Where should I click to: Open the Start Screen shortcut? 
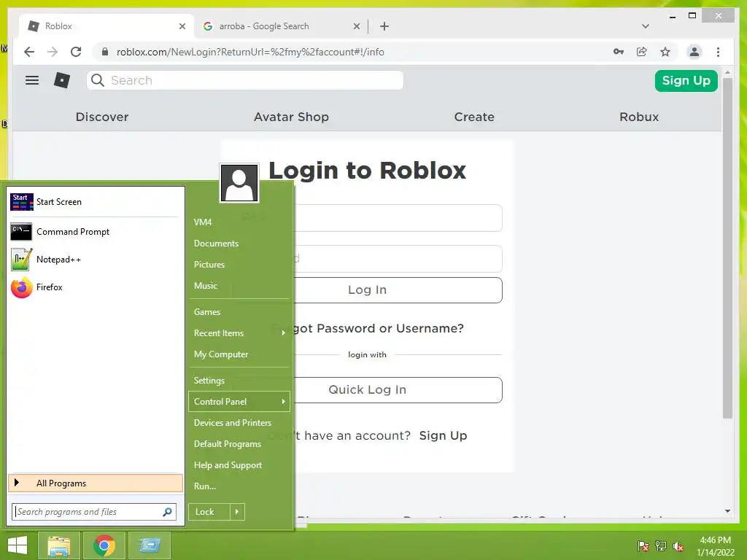coord(94,202)
